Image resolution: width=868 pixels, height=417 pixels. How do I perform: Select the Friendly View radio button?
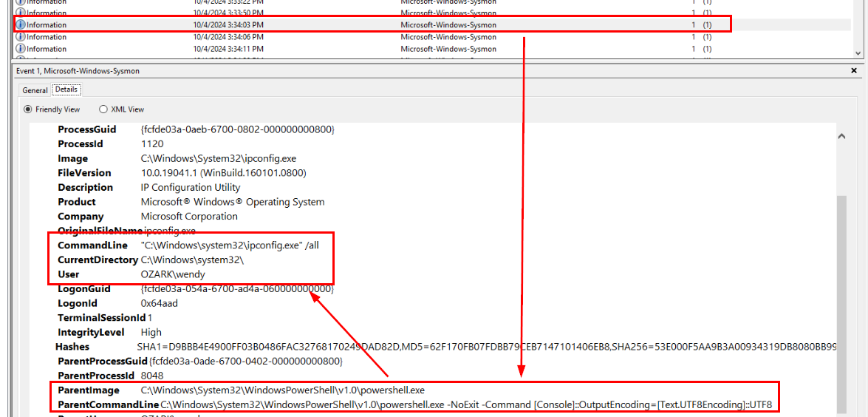pos(27,109)
